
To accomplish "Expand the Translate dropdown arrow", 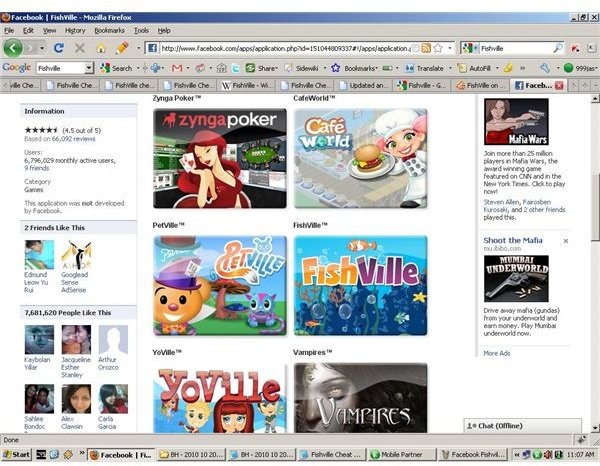I will [450, 68].
